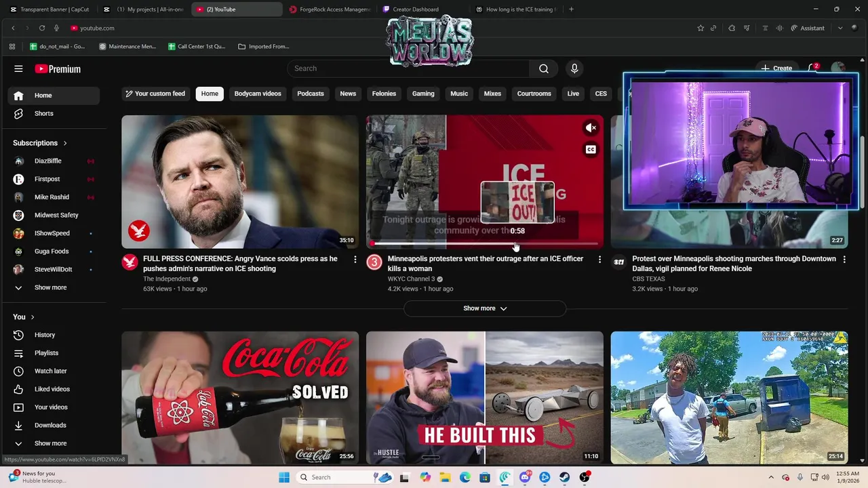Image resolution: width=868 pixels, height=488 pixels.
Task: Switch to ForgeRock Access Management tab
Action: [330, 9]
